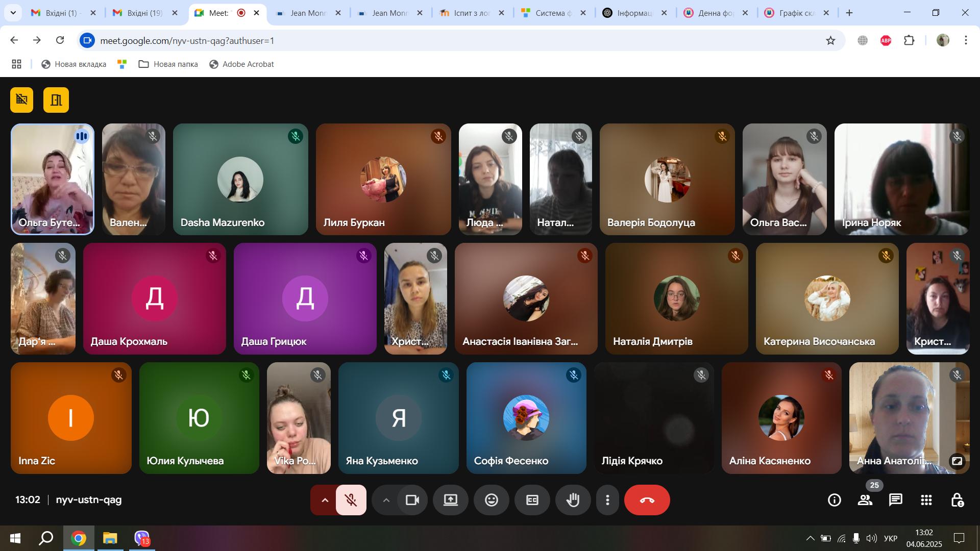This screenshot has width=980, height=551.
Task: Select Анна Анатолі's video tile
Action: [x=909, y=418]
